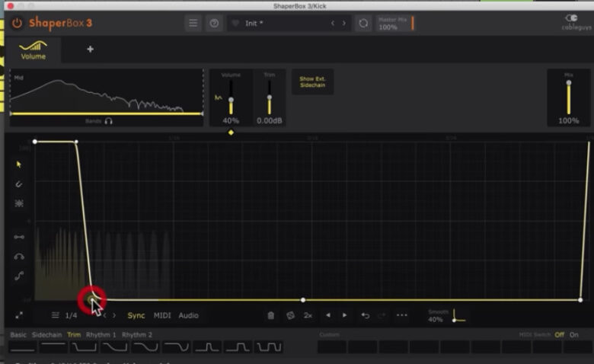
Task: Redo the wave edit
Action: coord(382,315)
